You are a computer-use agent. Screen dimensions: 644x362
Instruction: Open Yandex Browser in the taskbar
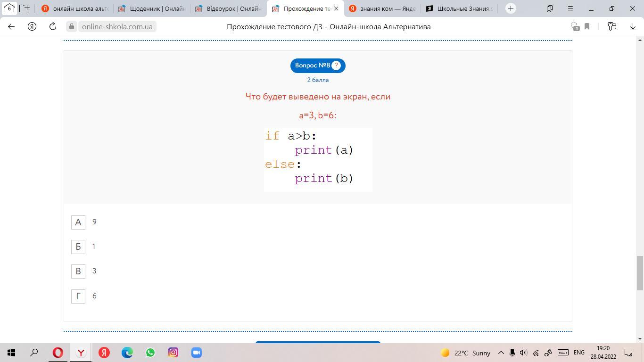pos(81,353)
